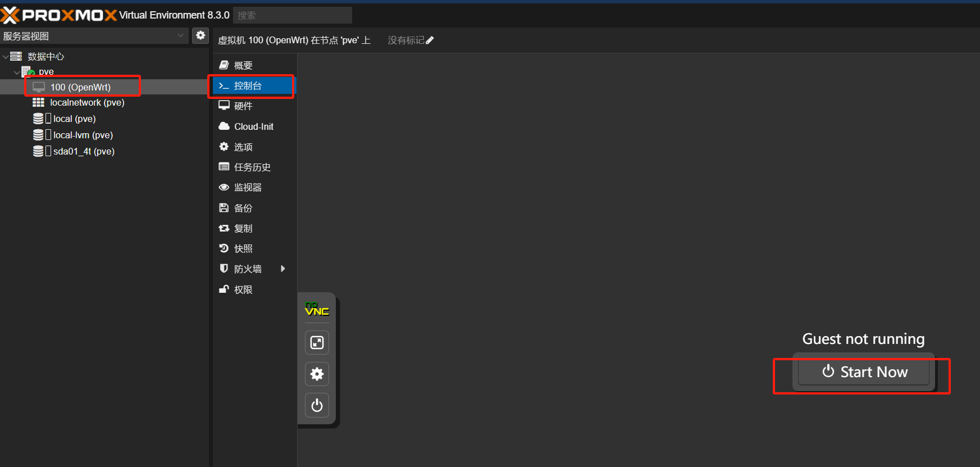980x467 pixels.
Task: Open the server view settings gear
Action: [200, 35]
